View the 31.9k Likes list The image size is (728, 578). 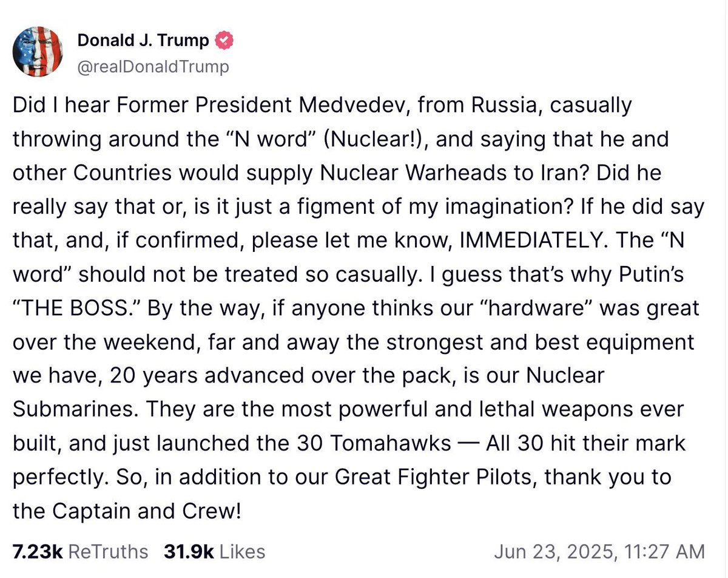coord(214,551)
